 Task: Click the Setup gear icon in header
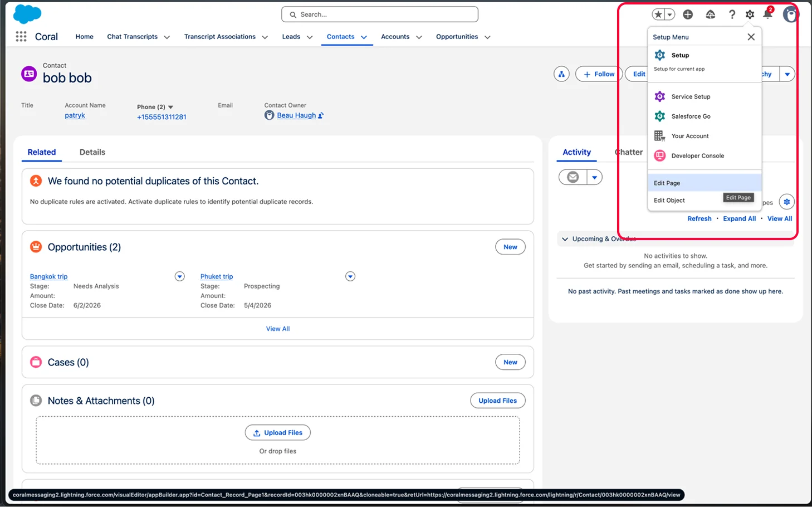pos(750,14)
